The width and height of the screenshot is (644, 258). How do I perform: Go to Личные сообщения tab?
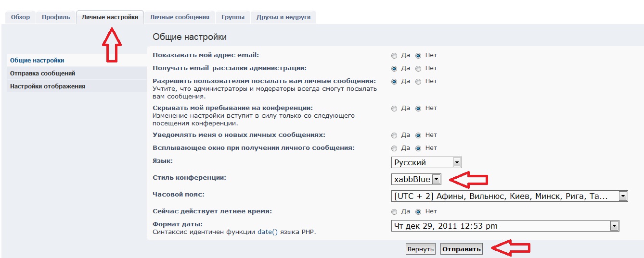(x=180, y=17)
